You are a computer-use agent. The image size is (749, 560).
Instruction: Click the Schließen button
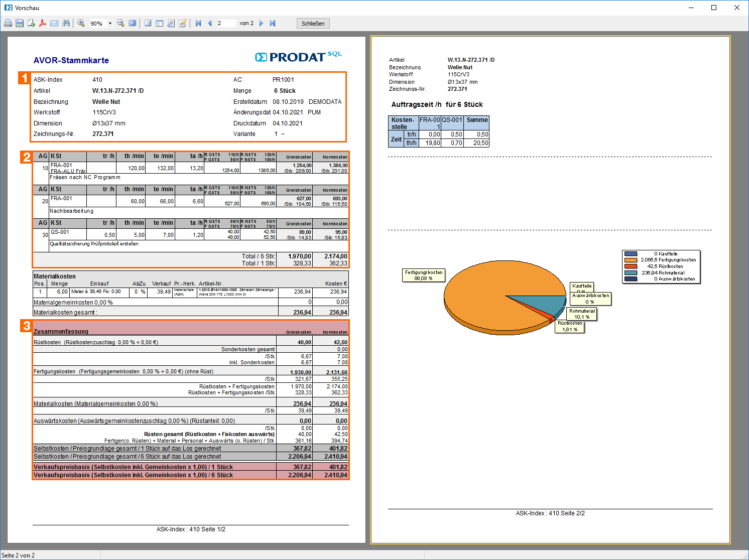pos(313,24)
